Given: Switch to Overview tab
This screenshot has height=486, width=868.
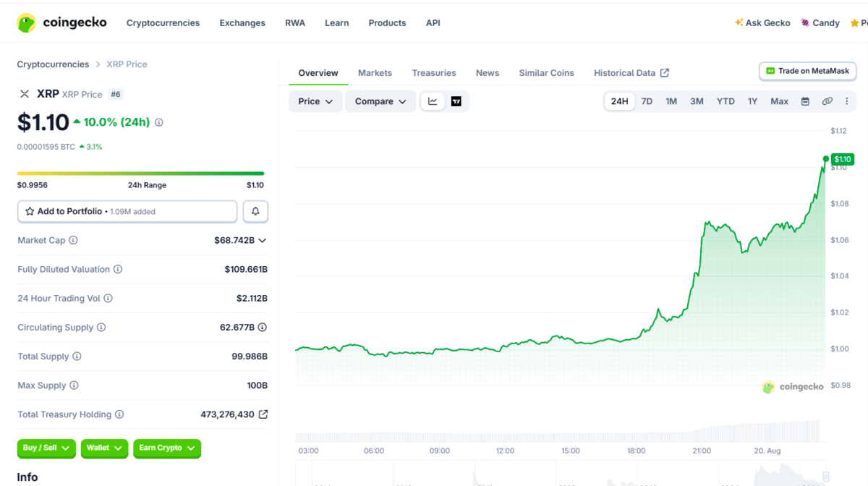Looking at the screenshot, I should pos(318,73).
